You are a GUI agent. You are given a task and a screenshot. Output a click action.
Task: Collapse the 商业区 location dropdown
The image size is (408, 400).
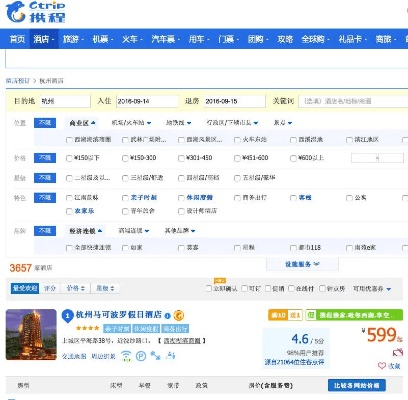82,123
